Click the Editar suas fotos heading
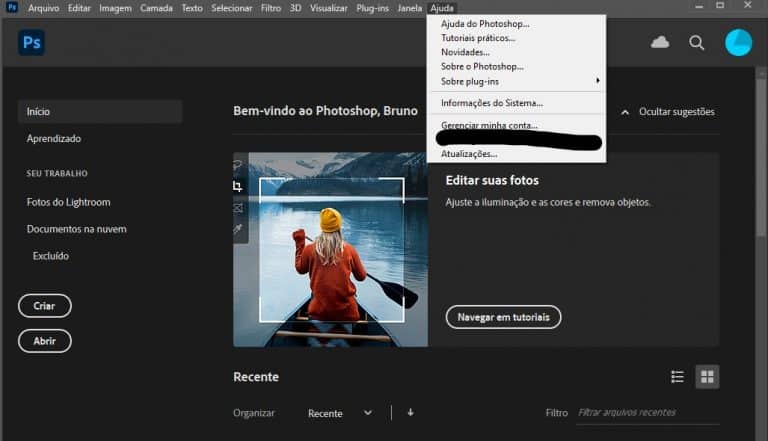Viewport: 768px width, 441px height. pos(492,180)
